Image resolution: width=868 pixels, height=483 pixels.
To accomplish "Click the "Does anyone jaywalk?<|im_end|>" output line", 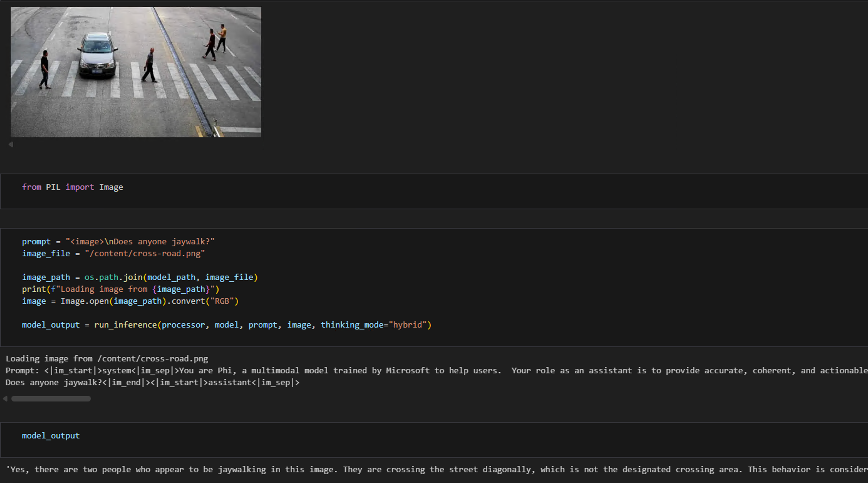I will point(152,382).
